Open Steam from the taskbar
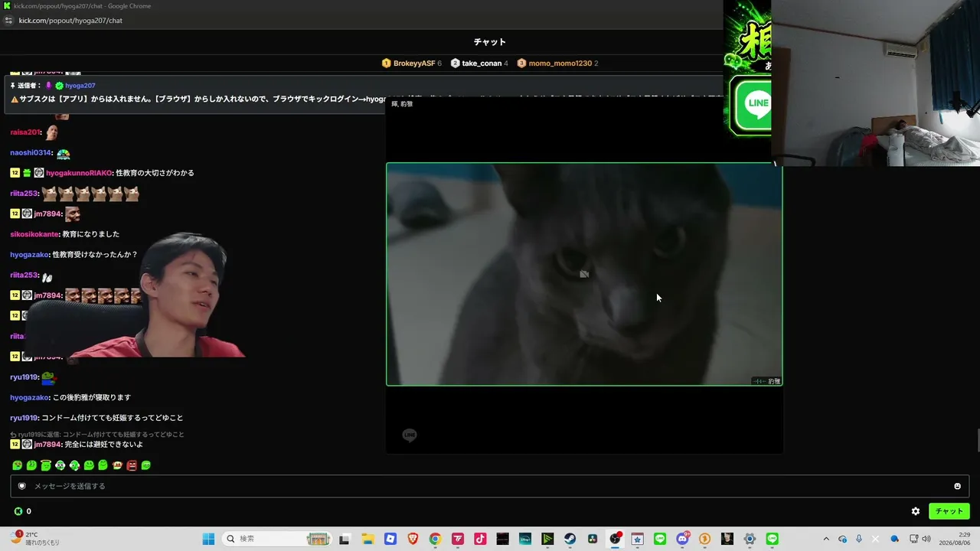 570,539
